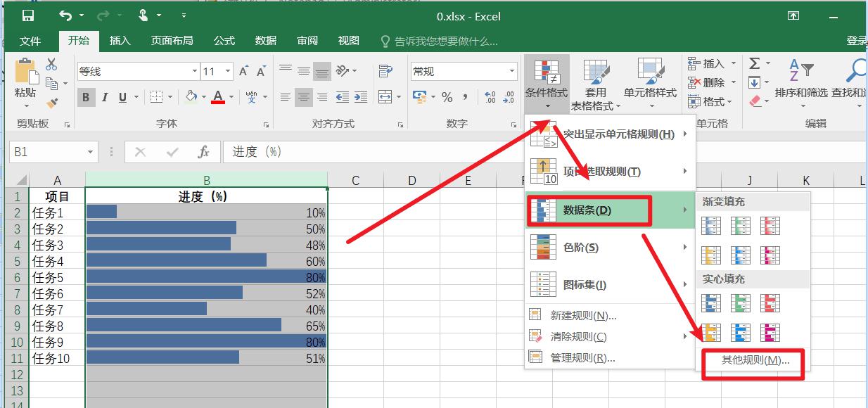Click the 告诉我您想要做什么 search box
Screen dimensions: 868x408
pyautogui.click(x=439, y=42)
